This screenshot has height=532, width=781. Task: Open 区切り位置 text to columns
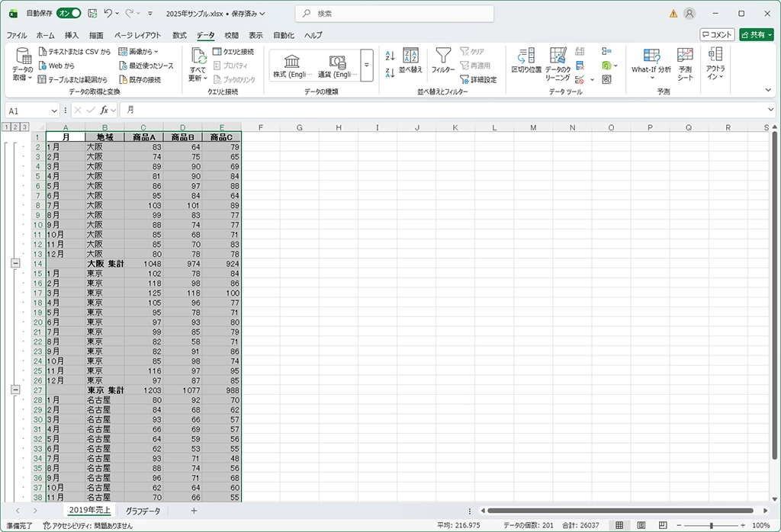[x=525, y=59]
